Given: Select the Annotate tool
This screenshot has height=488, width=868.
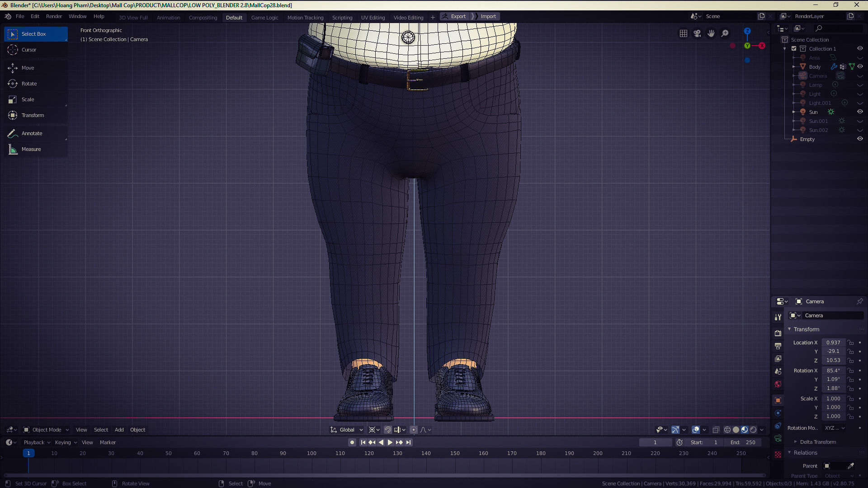Looking at the screenshot, I should 32,133.
